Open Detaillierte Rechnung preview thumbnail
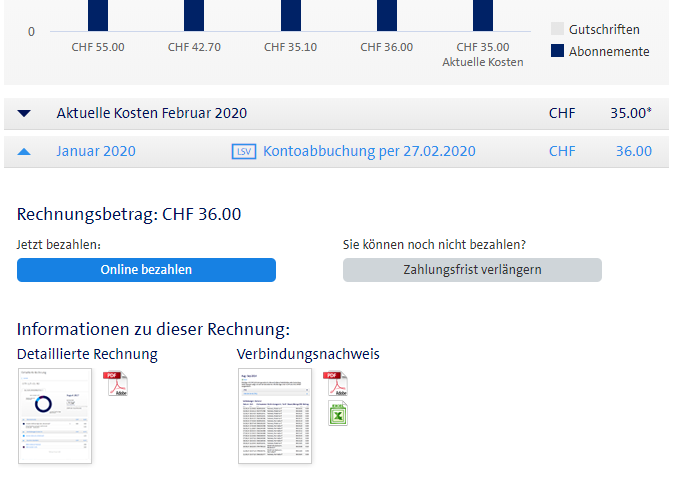The width and height of the screenshot is (674, 479). [x=55, y=416]
